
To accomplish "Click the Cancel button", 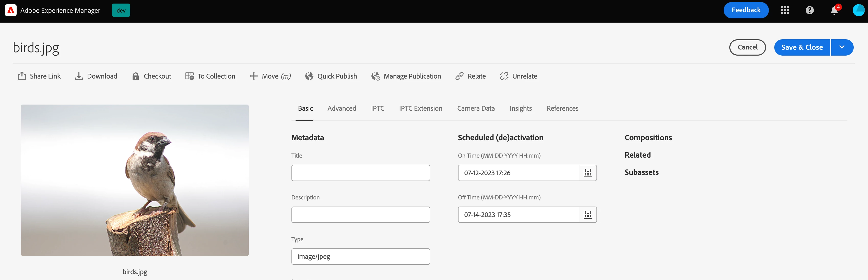I will 747,47.
